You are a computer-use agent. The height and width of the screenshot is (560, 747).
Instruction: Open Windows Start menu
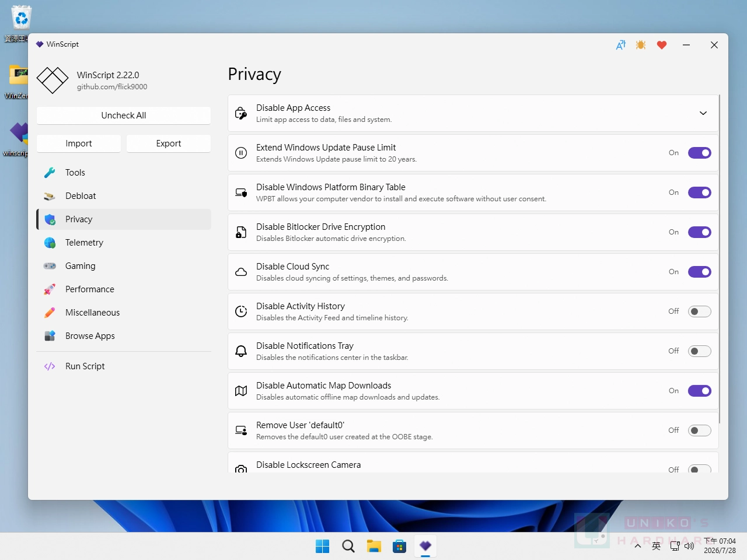[323, 546]
